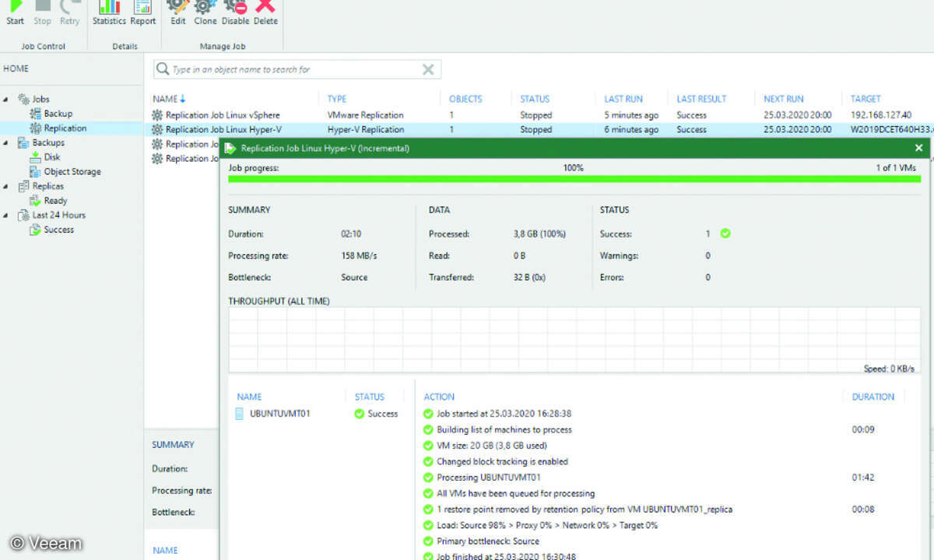Select 'Building list of machines to process' entry
Image resolution: width=934 pixels, height=560 pixels.
click(x=497, y=429)
